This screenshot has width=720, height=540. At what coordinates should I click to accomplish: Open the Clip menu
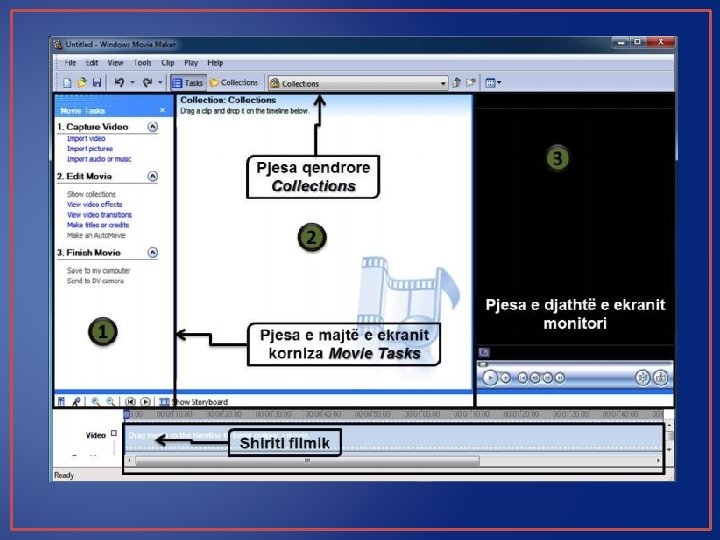pos(168,63)
